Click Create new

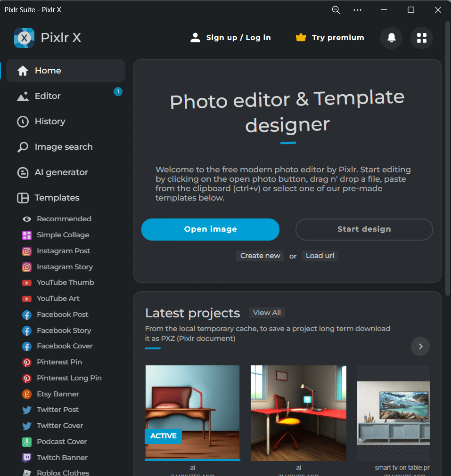pos(260,256)
